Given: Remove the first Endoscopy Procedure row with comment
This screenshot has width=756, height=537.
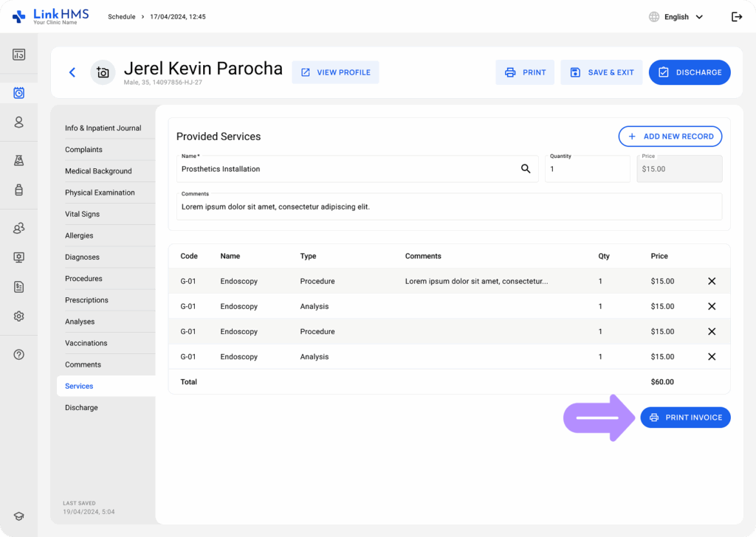Looking at the screenshot, I should click(712, 281).
